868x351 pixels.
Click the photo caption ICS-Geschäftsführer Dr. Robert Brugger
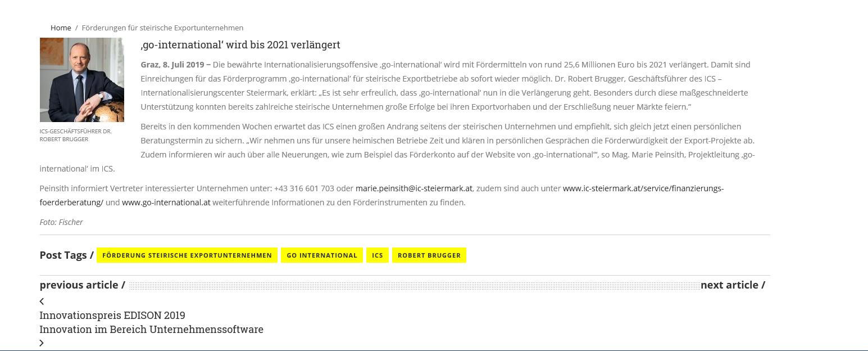pyautogui.click(x=75, y=135)
